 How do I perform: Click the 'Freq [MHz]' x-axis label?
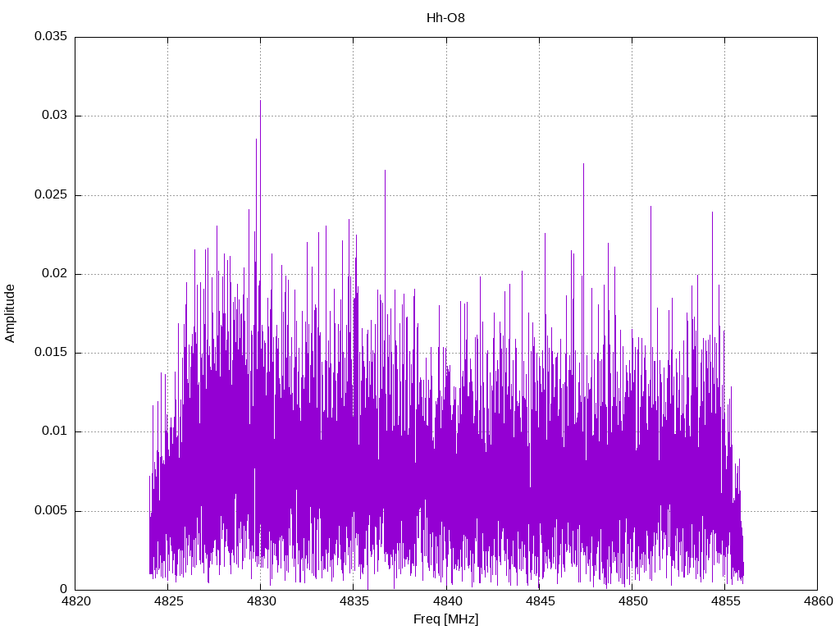[x=445, y=619]
